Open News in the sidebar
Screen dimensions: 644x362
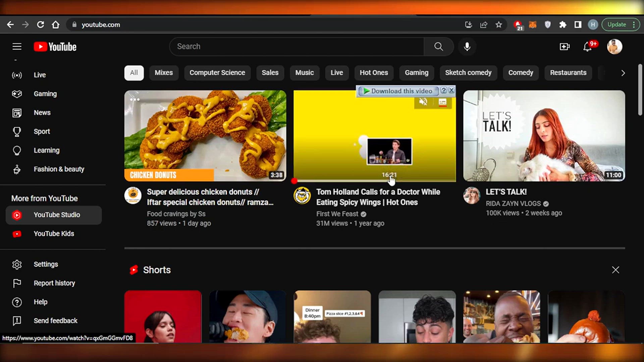pyautogui.click(x=54, y=113)
